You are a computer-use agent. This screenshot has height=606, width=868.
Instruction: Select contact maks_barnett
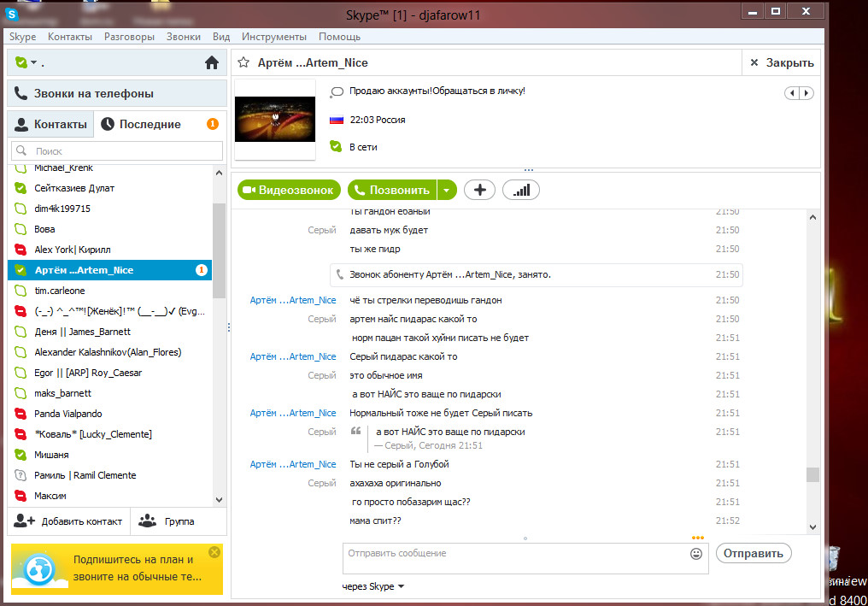[x=109, y=393]
